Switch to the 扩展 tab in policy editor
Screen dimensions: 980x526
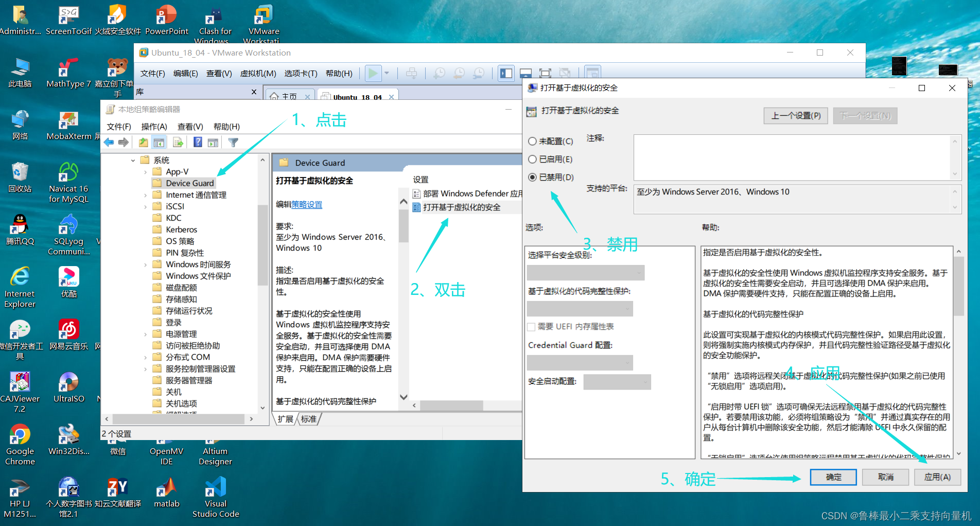[285, 419]
